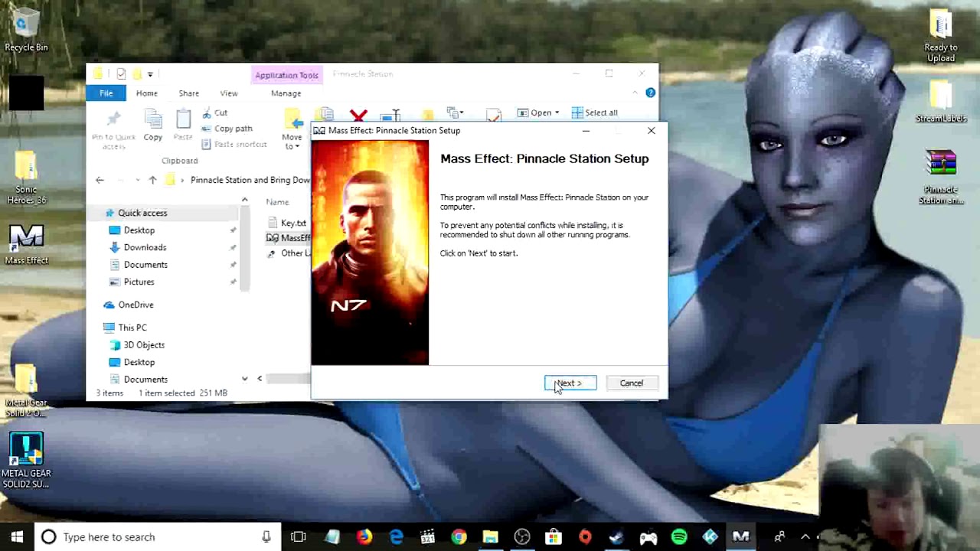Open Microsoft Store from taskbar
980x551 pixels.
point(554,537)
